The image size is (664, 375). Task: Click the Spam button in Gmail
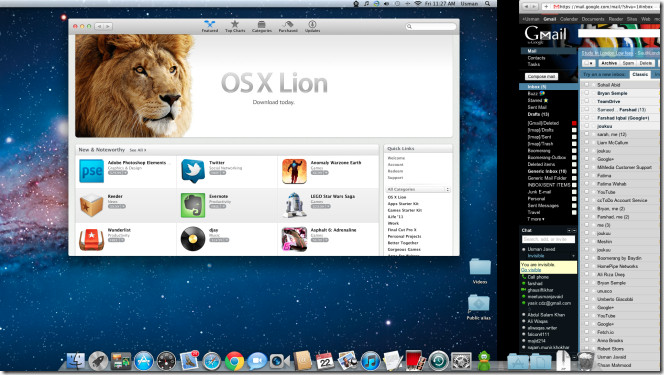click(x=628, y=63)
